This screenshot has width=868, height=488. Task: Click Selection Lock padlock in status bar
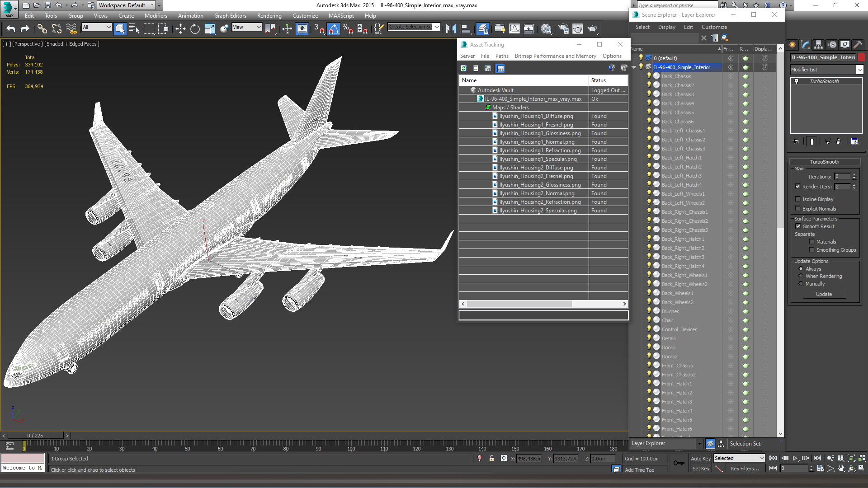pyautogui.click(x=491, y=458)
